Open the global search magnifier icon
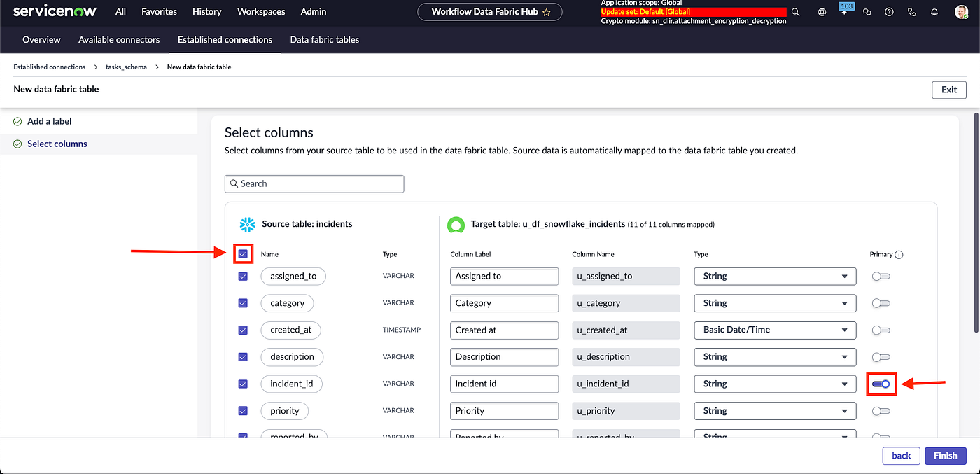This screenshot has height=474, width=980. point(795,12)
